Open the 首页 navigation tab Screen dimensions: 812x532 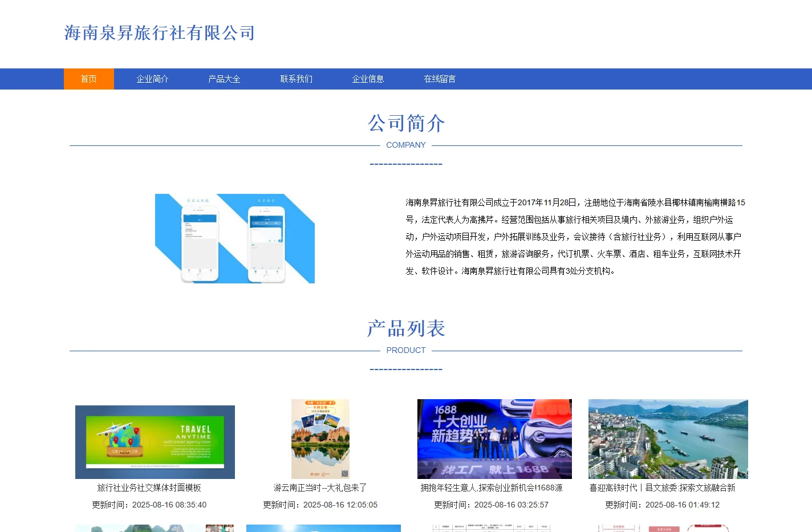click(x=89, y=79)
